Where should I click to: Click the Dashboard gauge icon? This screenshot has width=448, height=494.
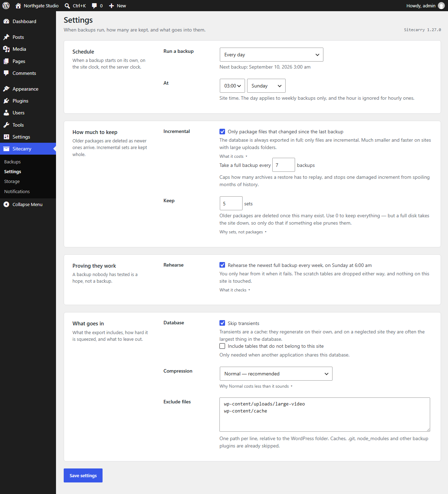[x=6, y=21]
